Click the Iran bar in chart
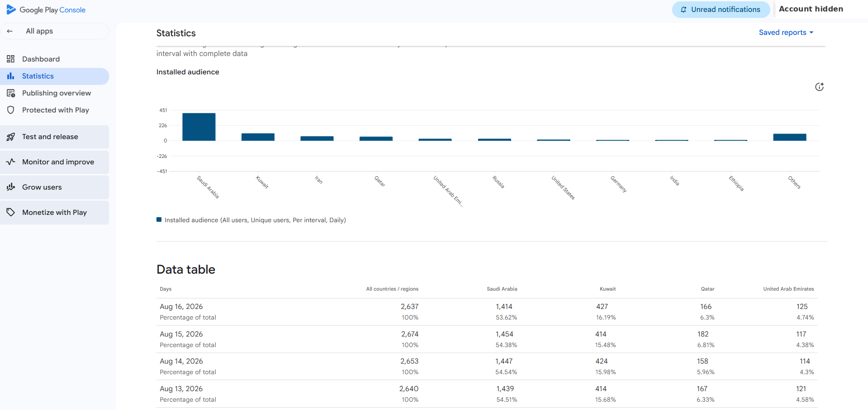 pyautogui.click(x=317, y=138)
